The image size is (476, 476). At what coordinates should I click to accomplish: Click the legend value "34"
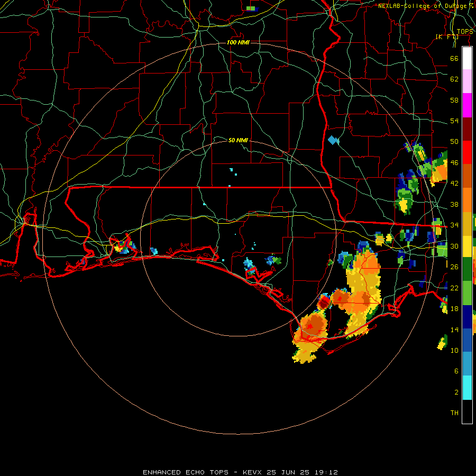[x=454, y=225]
